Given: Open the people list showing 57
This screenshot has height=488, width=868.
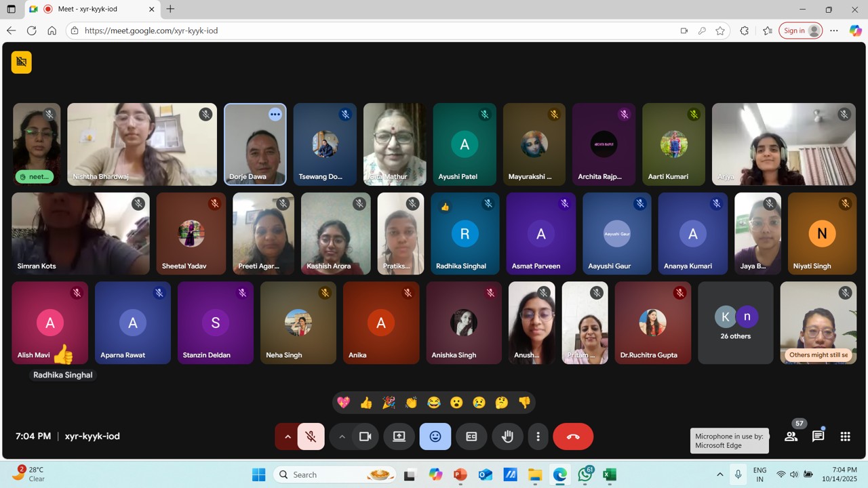Looking at the screenshot, I should (791, 436).
